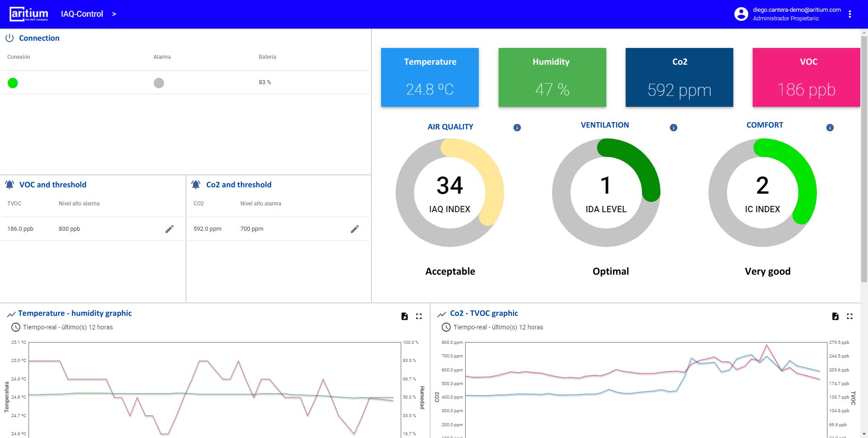Export Co2-TVOC graphic data

coord(835,316)
